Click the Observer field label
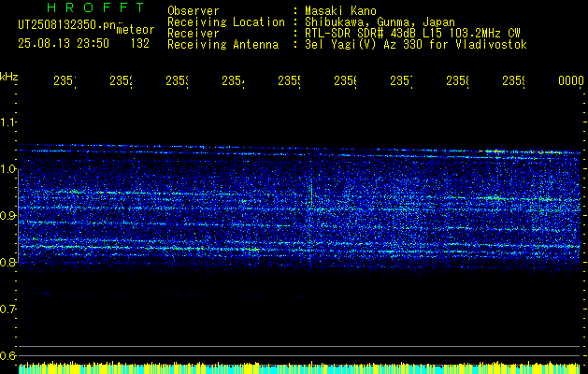This screenshot has height=374, width=588. (194, 11)
